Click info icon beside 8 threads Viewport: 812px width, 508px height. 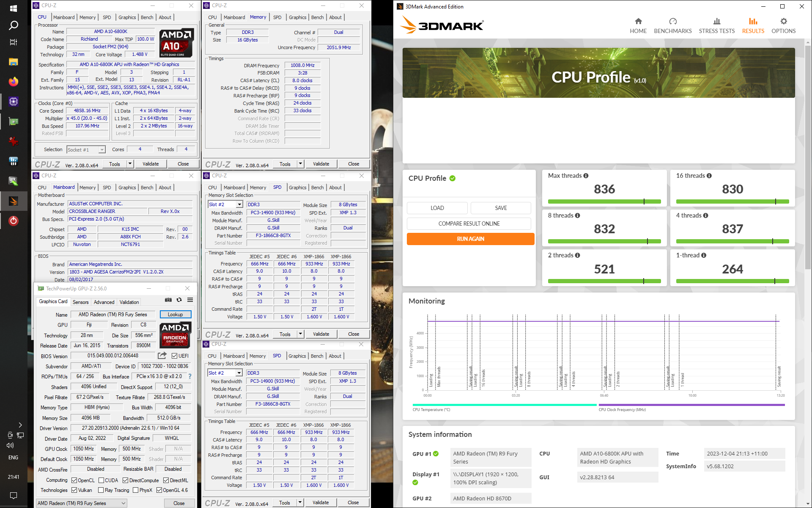coord(577,215)
